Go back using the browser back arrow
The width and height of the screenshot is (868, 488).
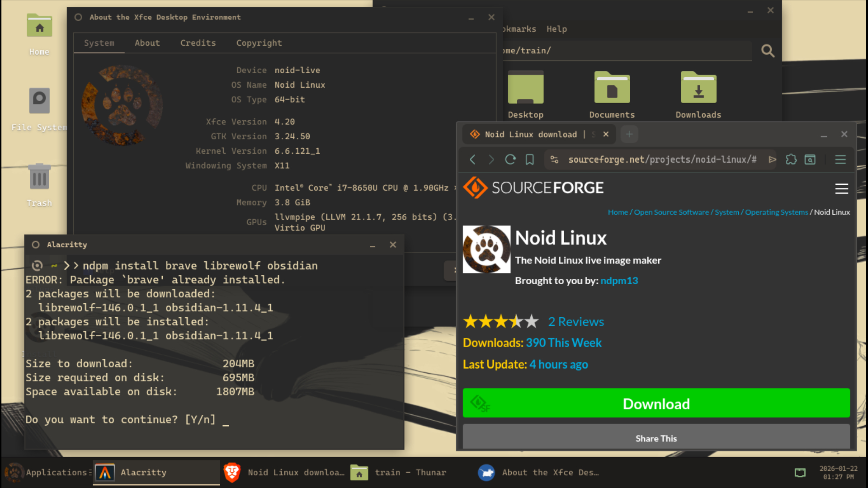click(x=472, y=160)
